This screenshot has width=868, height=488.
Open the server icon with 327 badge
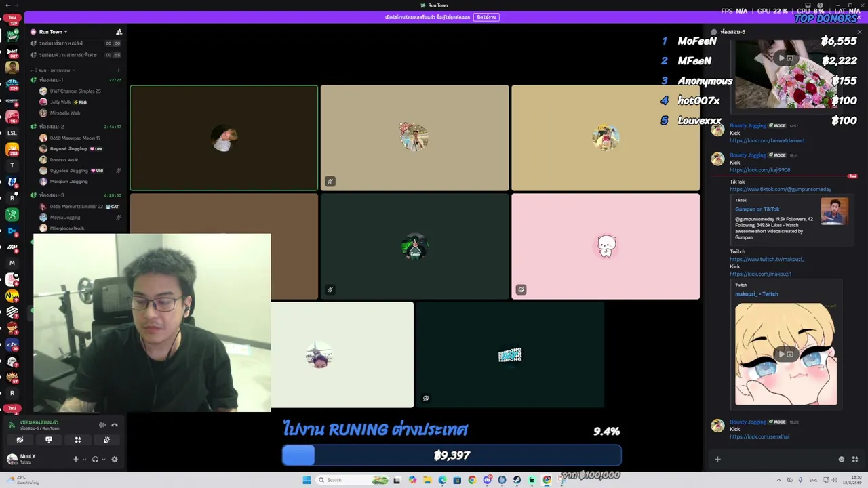tap(12, 52)
